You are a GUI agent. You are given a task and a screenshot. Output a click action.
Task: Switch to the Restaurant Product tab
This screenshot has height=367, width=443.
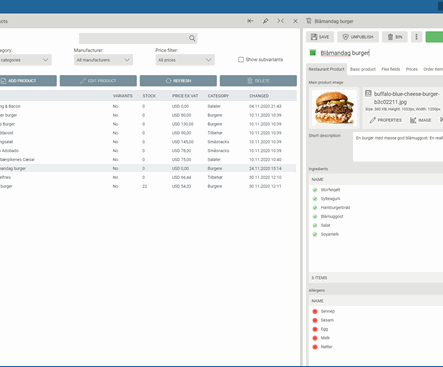pyautogui.click(x=326, y=69)
